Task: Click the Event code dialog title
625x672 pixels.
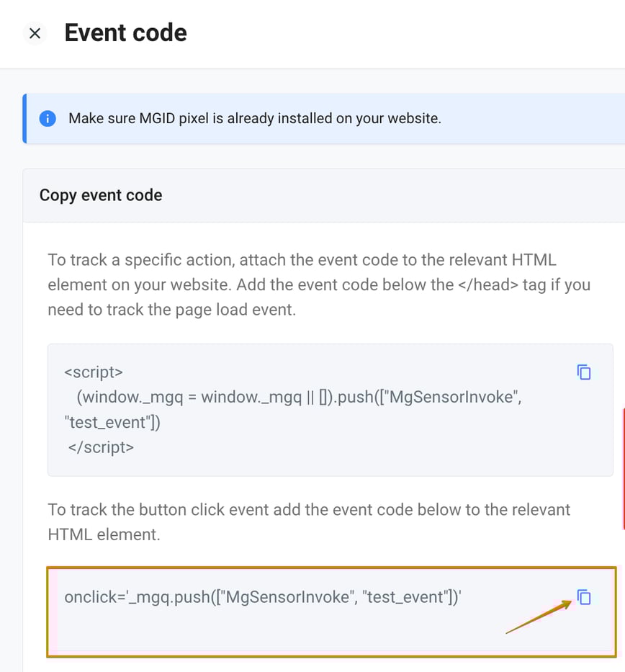Action: pos(125,33)
